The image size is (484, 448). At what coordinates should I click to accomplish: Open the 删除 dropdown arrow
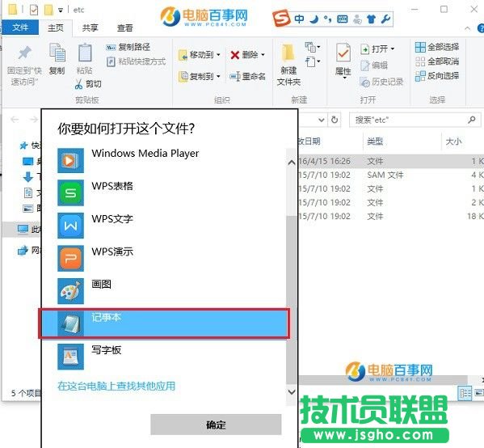pyautogui.click(x=263, y=55)
